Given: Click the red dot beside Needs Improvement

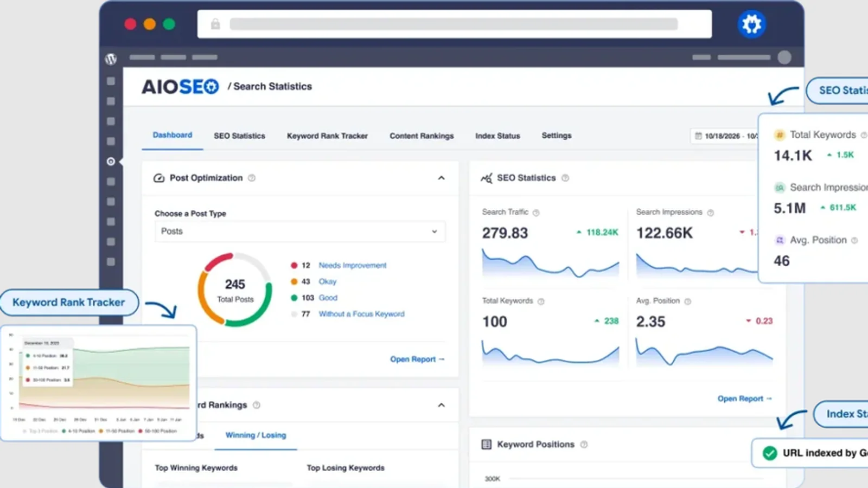Looking at the screenshot, I should [294, 266].
